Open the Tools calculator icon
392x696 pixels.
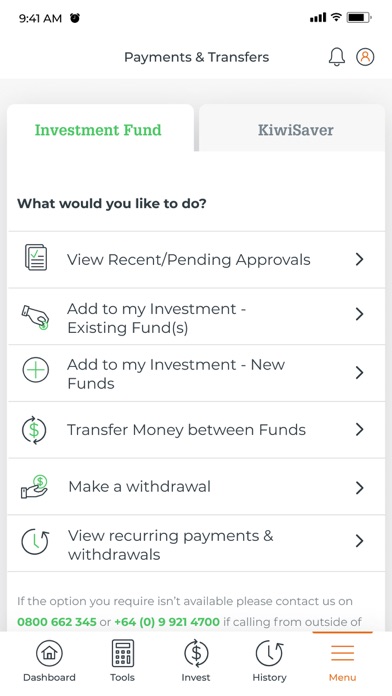[123, 653]
